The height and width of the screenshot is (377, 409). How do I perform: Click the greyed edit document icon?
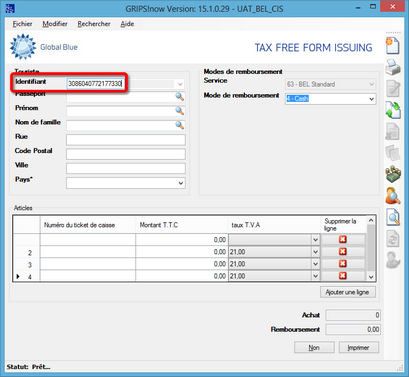393,88
